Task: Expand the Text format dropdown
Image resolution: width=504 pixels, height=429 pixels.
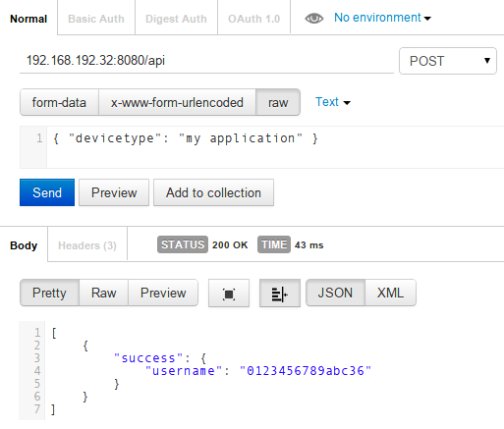Action: tap(332, 102)
